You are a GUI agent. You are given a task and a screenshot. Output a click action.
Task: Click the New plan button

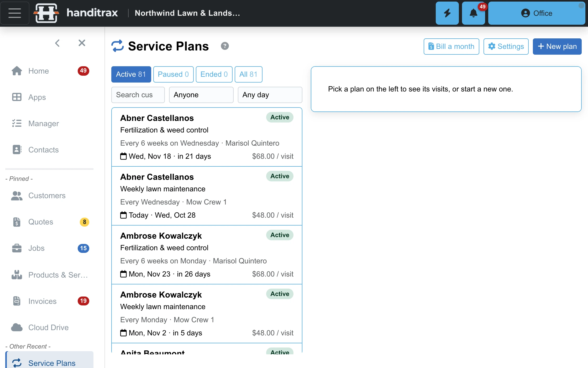(x=557, y=47)
